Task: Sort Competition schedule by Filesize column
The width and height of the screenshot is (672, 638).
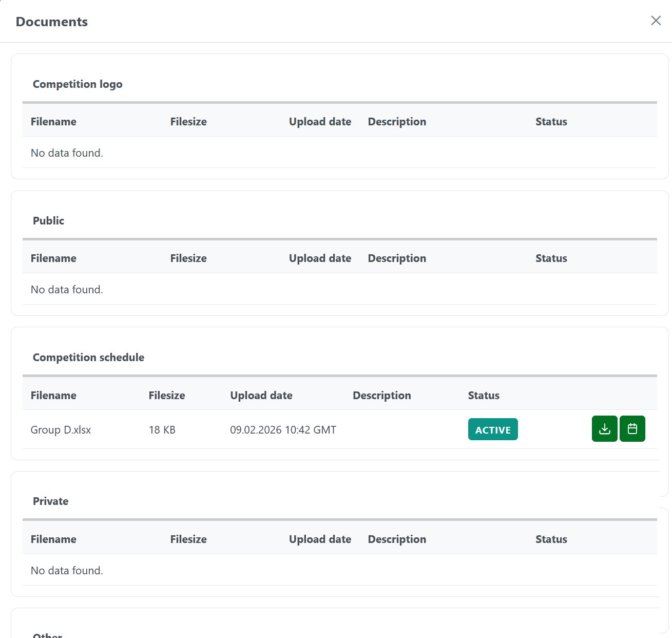Action: pyautogui.click(x=167, y=396)
